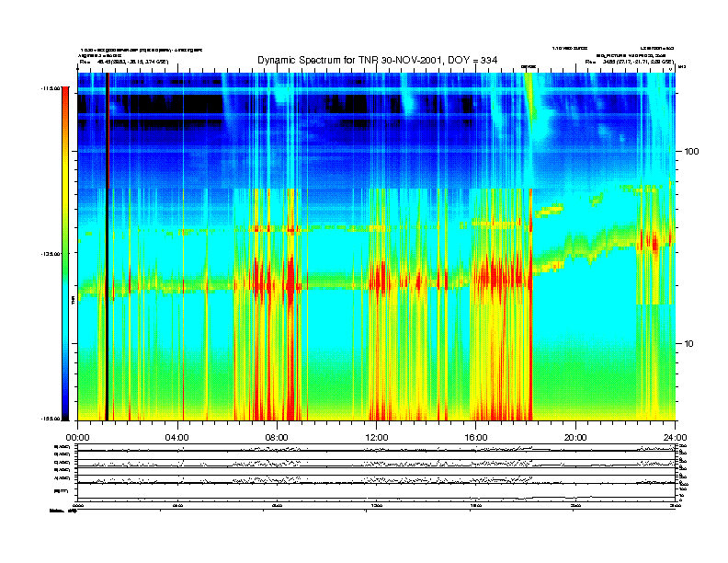
Task: Click the 20:00 time axis label
Action: pyautogui.click(x=575, y=438)
